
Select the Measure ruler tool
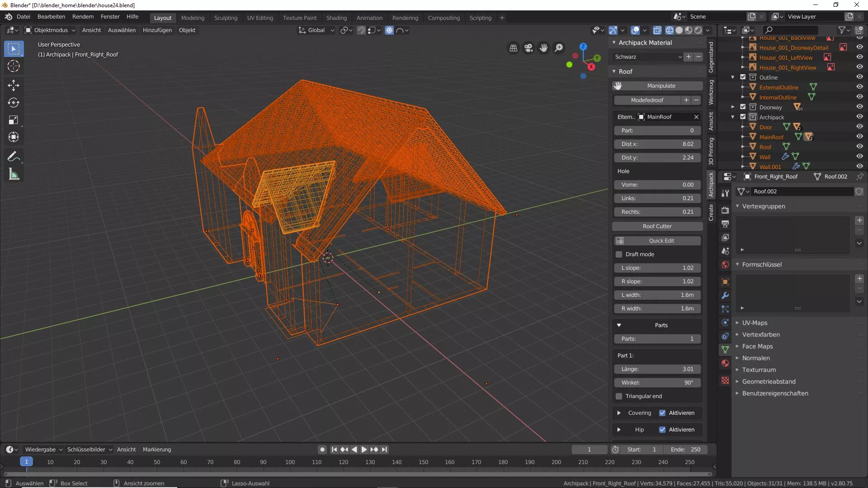point(14,175)
